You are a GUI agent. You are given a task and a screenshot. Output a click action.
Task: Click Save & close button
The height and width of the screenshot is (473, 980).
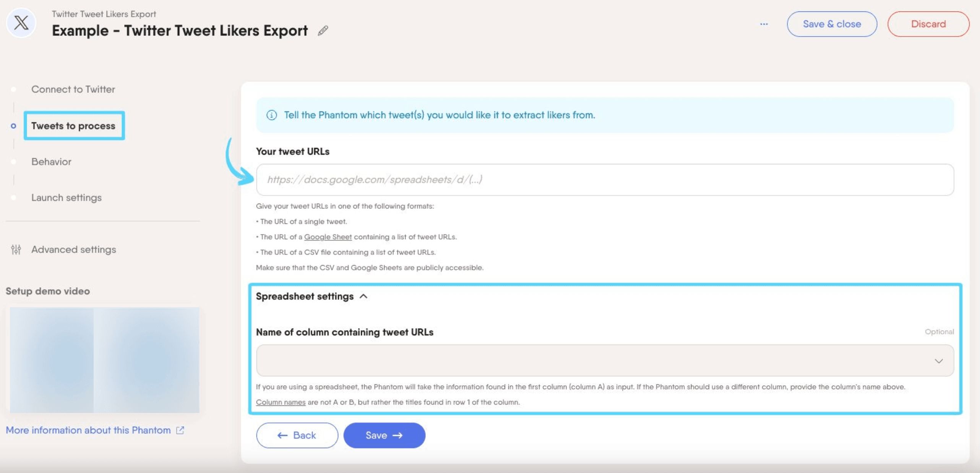pyautogui.click(x=832, y=24)
